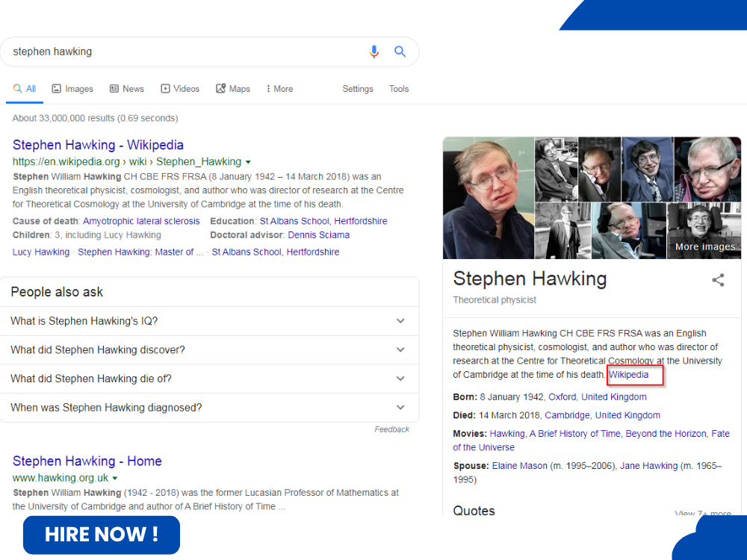The width and height of the screenshot is (747, 560).
Task: Click the search box containing stephen hawking
Action: (x=210, y=52)
